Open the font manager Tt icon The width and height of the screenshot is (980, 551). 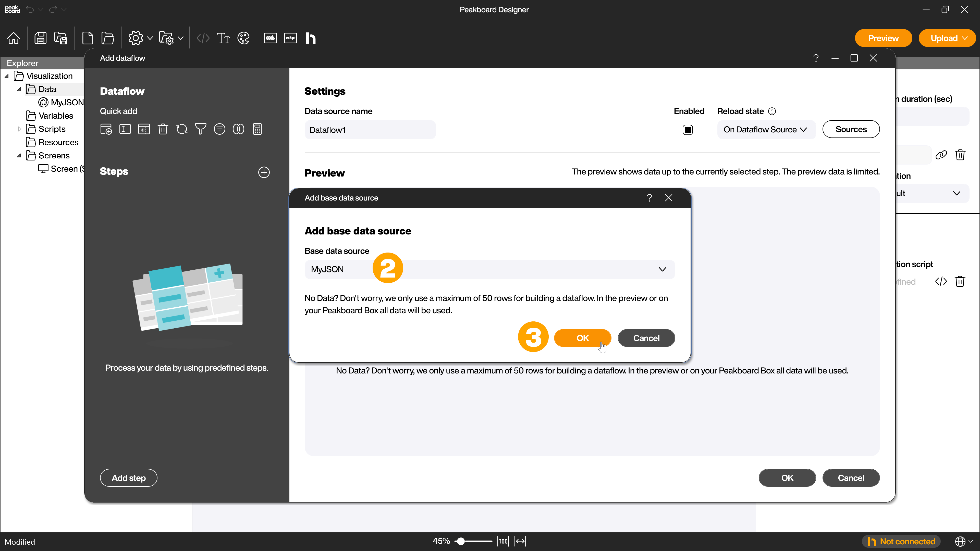(223, 38)
